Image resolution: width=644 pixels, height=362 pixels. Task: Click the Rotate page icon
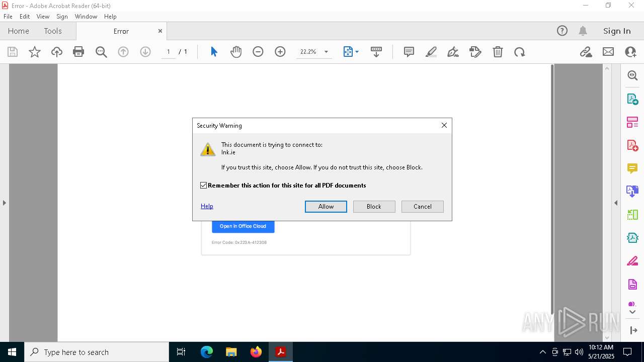tap(520, 52)
